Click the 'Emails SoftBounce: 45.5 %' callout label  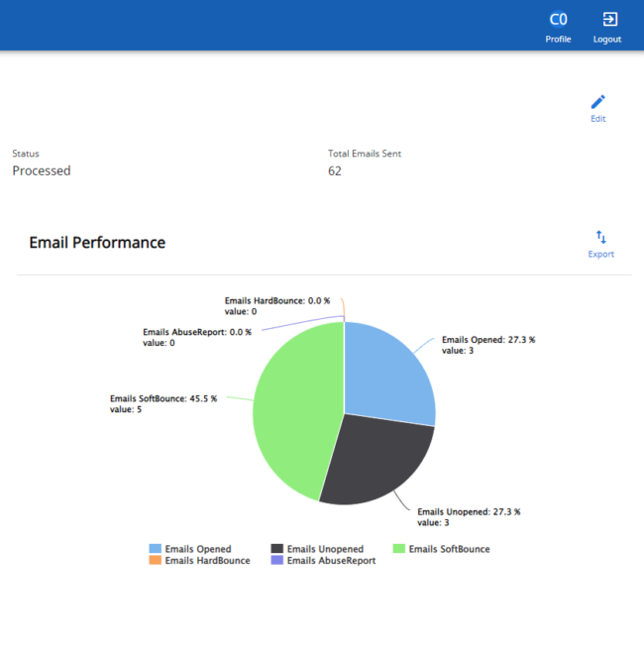click(x=163, y=399)
